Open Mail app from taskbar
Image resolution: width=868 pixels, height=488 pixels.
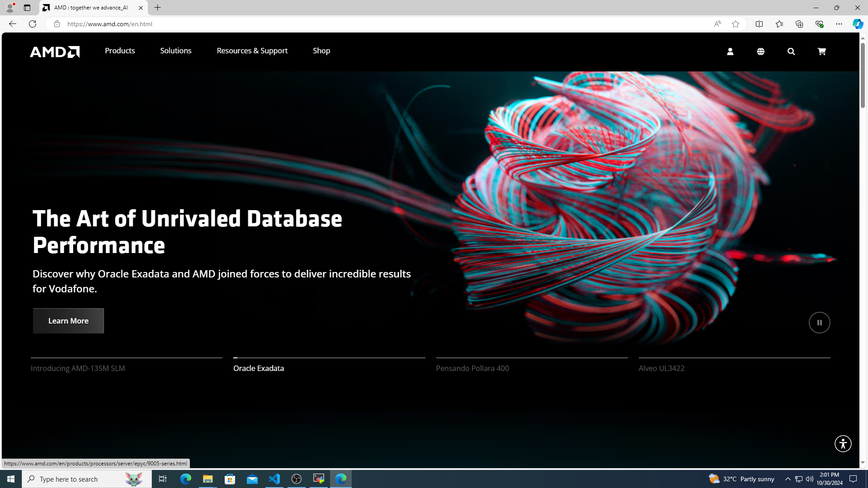pos(252,479)
